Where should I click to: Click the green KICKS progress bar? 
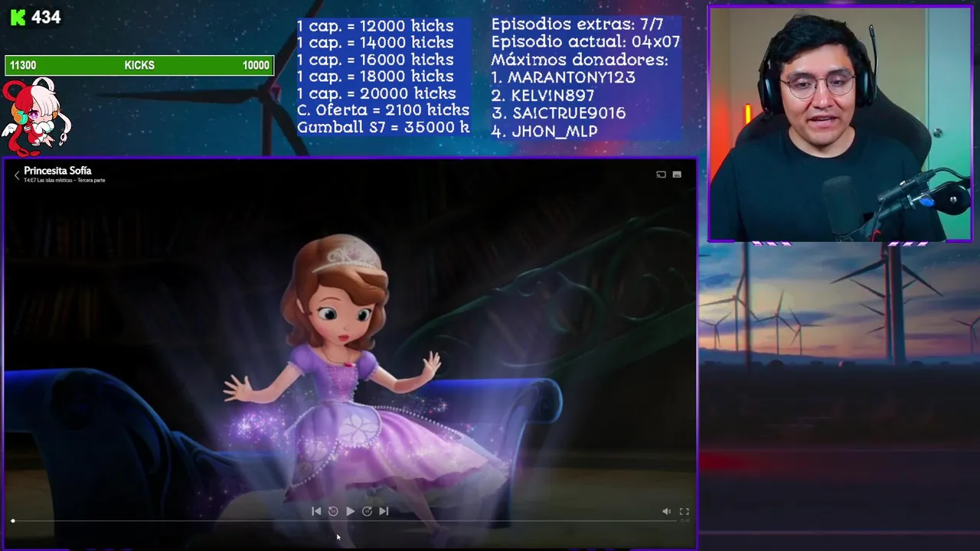pos(139,65)
